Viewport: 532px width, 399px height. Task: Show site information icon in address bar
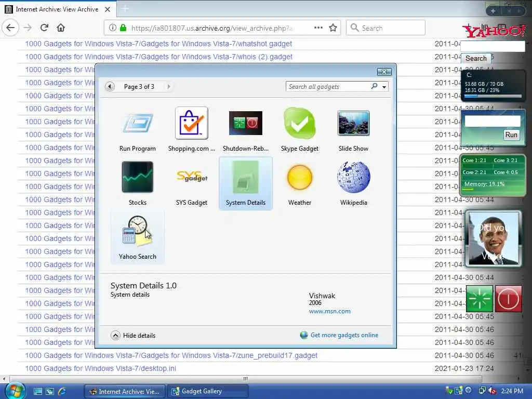112,28
